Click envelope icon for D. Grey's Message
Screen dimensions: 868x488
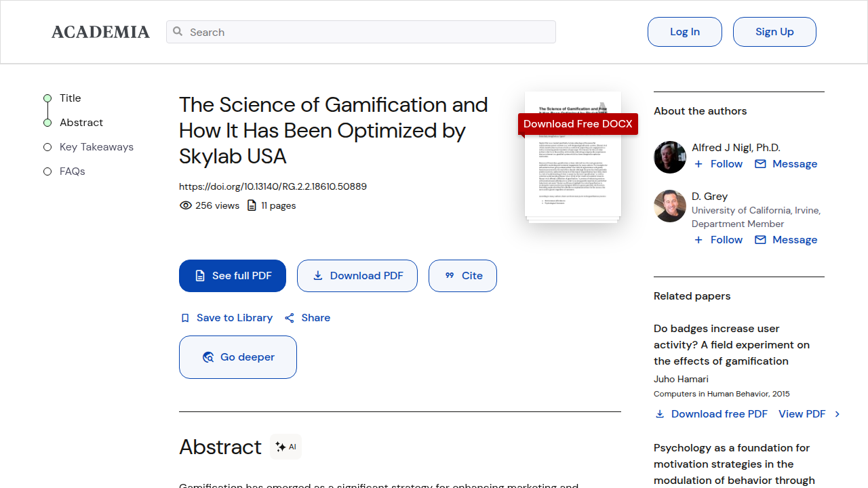pyautogui.click(x=760, y=240)
